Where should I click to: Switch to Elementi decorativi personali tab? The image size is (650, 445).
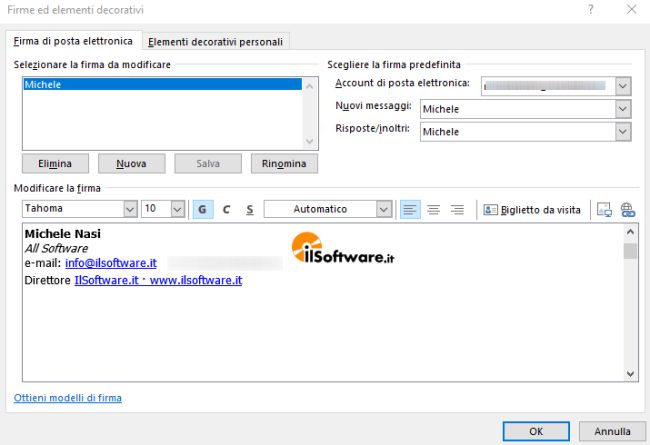click(x=216, y=42)
